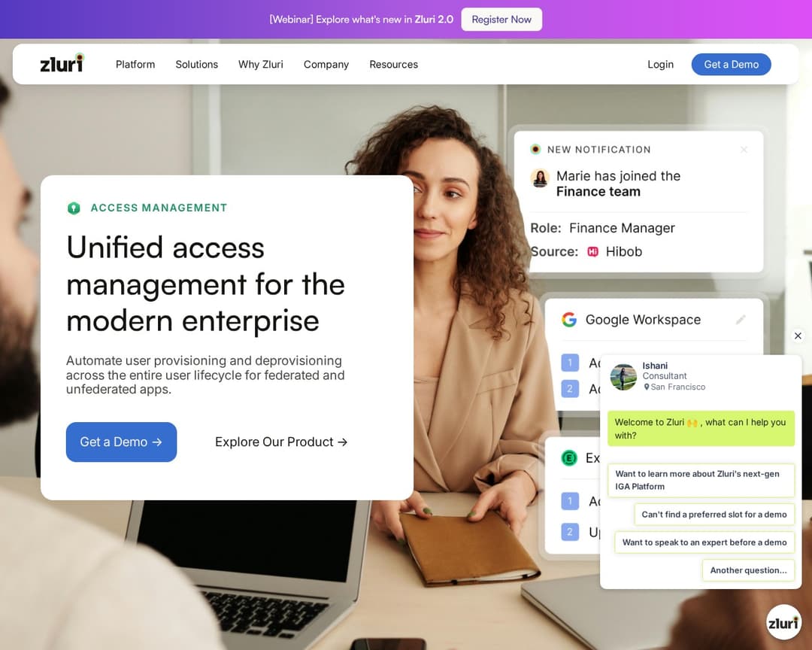Click Get a Demo in hero card

click(121, 442)
